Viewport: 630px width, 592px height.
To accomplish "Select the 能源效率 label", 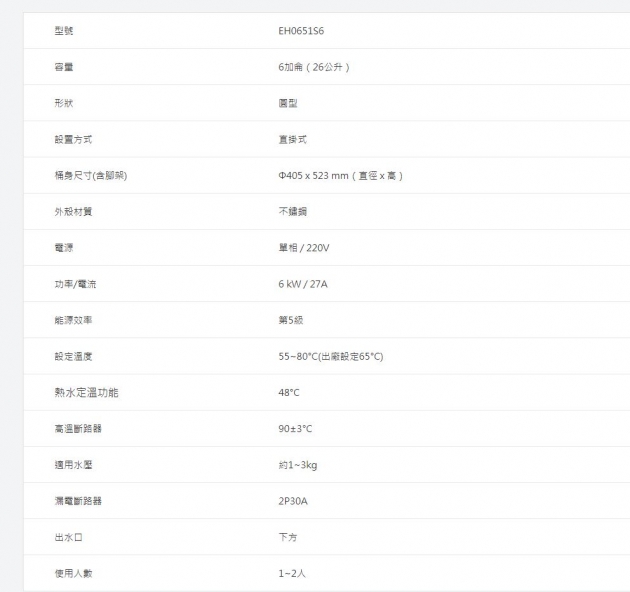I will [73, 320].
